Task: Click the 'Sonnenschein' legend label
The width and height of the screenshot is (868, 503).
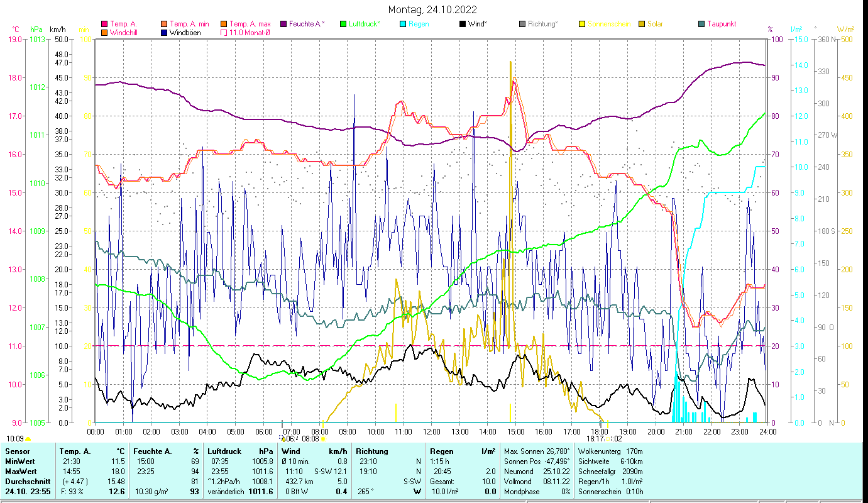Action: click(609, 24)
